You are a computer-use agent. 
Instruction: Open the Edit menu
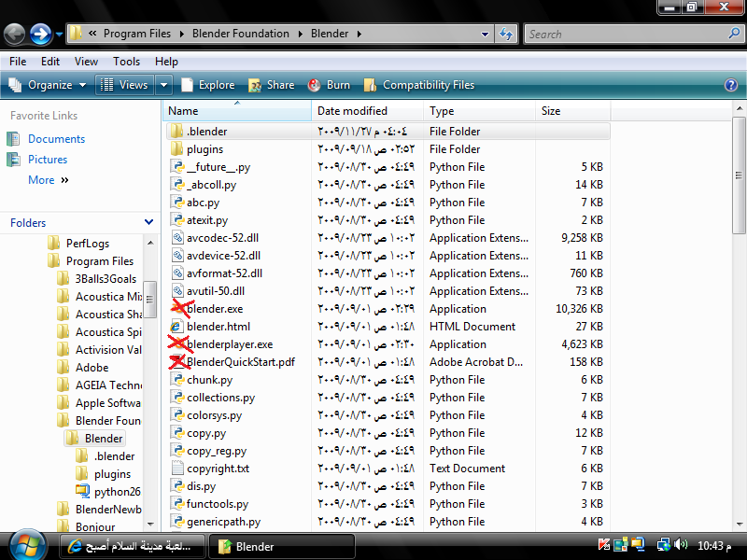(50, 62)
